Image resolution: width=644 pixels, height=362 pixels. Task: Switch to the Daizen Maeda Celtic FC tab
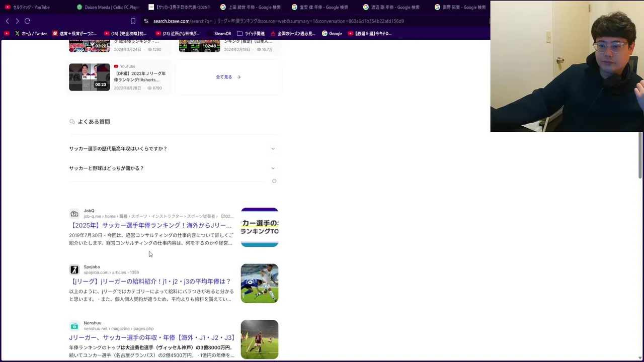coord(107,7)
